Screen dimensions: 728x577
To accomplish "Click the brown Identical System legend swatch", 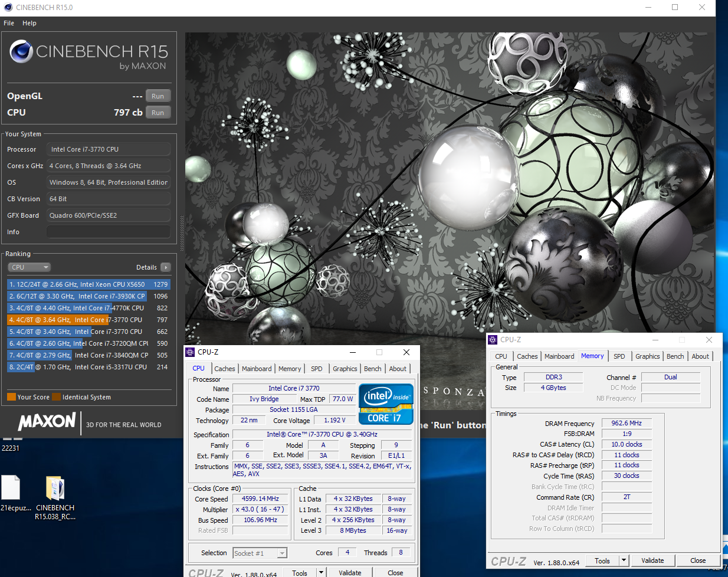I will (56, 397).
